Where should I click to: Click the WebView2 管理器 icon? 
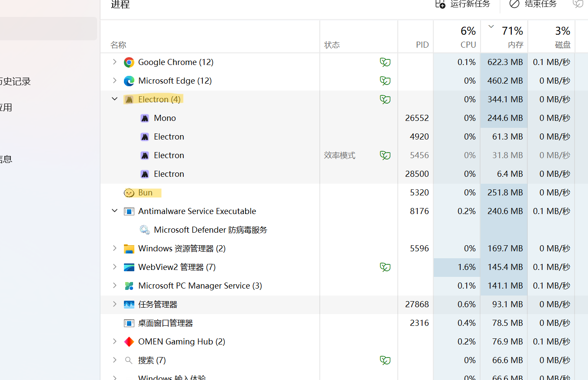tap(129, 267)
